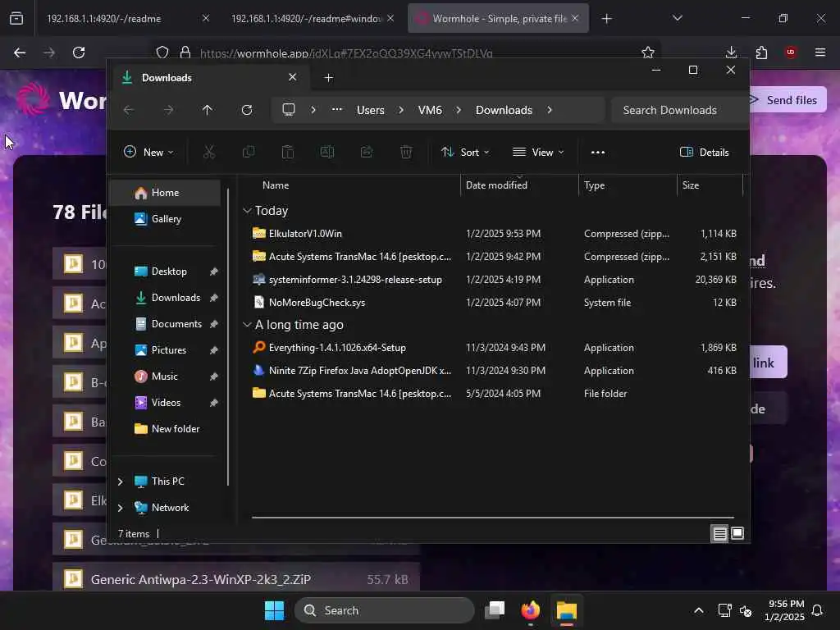Open File Explorer from the taskbar
This screenshot has height=630, width=840.
point(566,610)
